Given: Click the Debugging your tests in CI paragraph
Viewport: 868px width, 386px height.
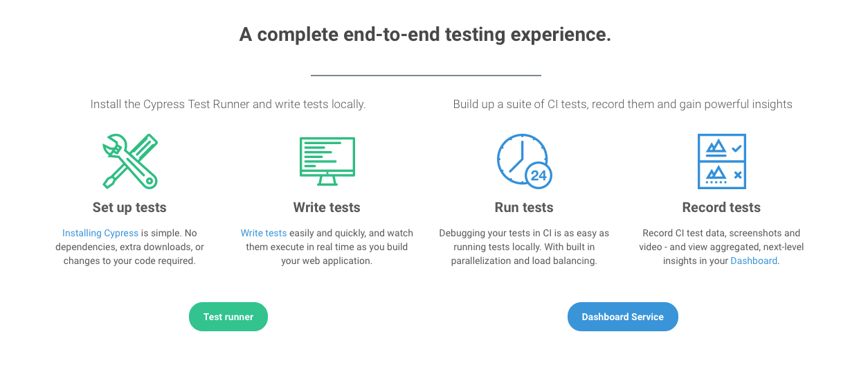Looking at the screenshot, I should pyautogui.click(x=524, y=247).
